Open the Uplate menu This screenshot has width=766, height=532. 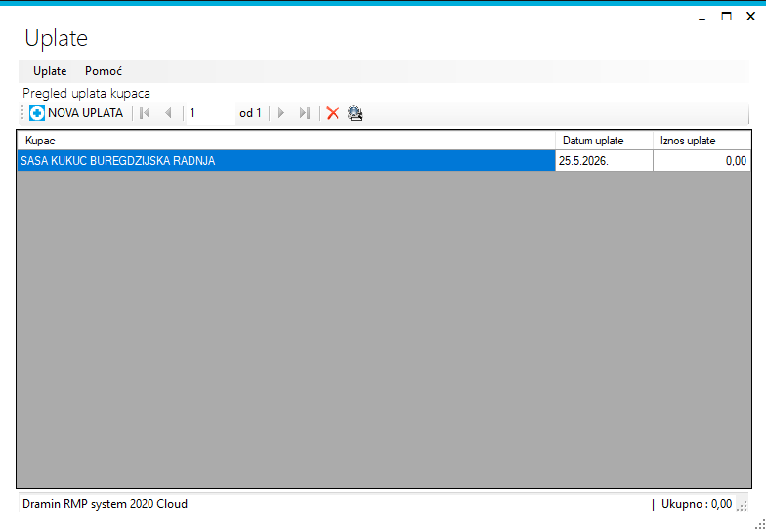tap(50, 71)
